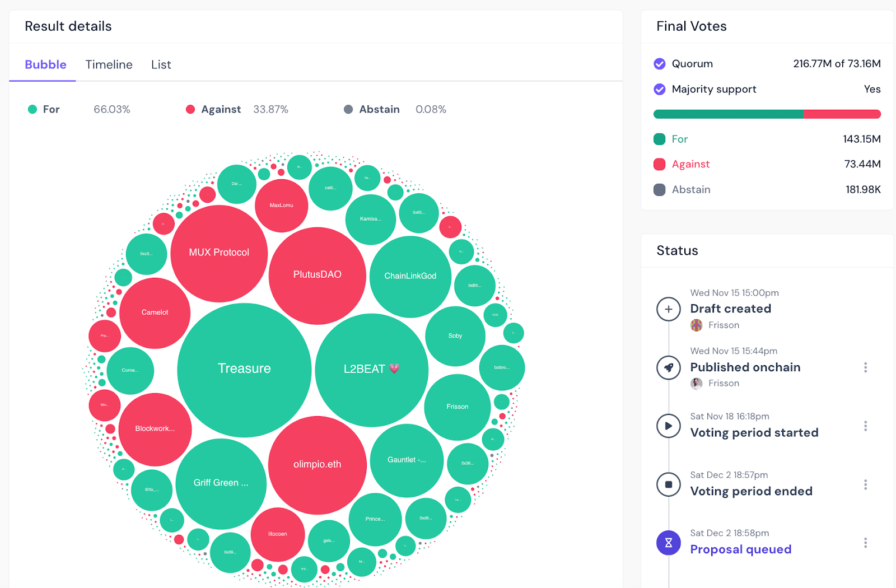Open the Proposal queued status link
Image resolution: width=896 pixels, height=588 pixels.
740,549
